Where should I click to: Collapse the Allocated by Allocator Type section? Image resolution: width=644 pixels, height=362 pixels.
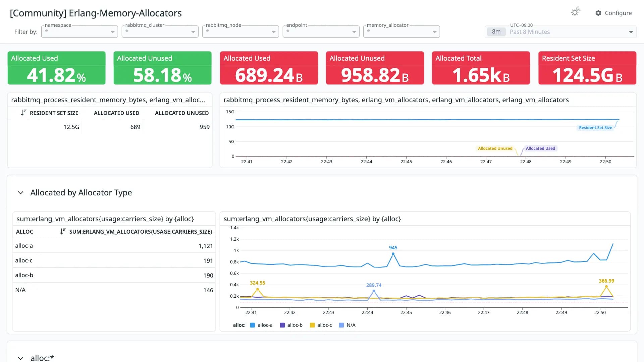point(20,193)
